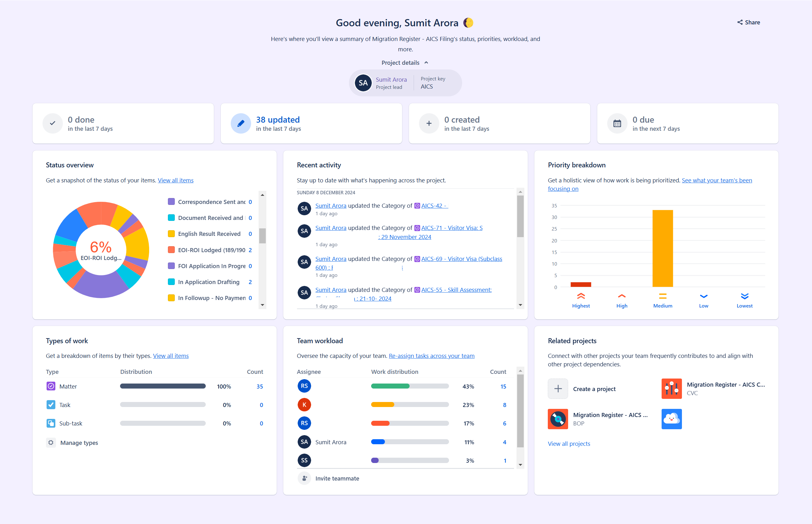Click the Share icon button
Screen dimensions: 812x524
coord(740,23)
